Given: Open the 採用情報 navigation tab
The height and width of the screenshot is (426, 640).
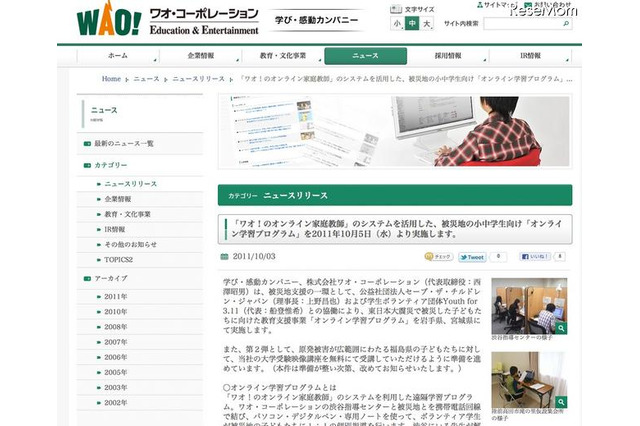Looking at the screenshot, I should coord(448,56).
